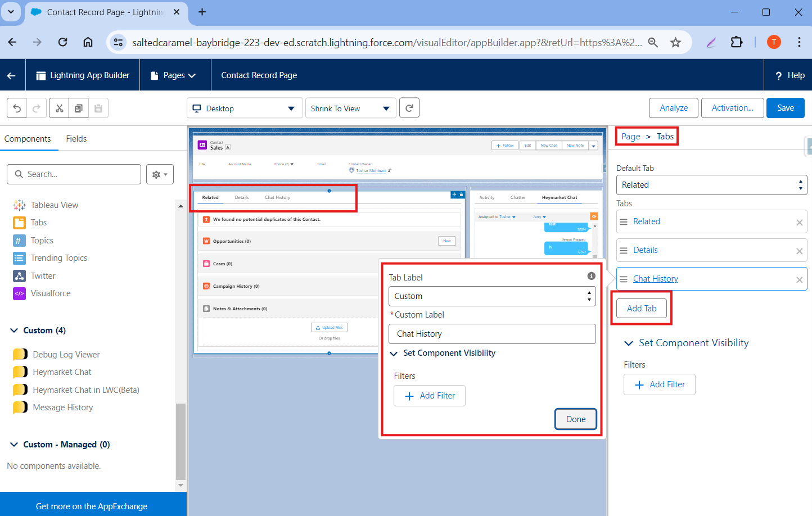Image resolution: width=812 pixels, height=516 pixels.
Task: Click the Page breadcrumb link
Action: click(x=631, y=137)
